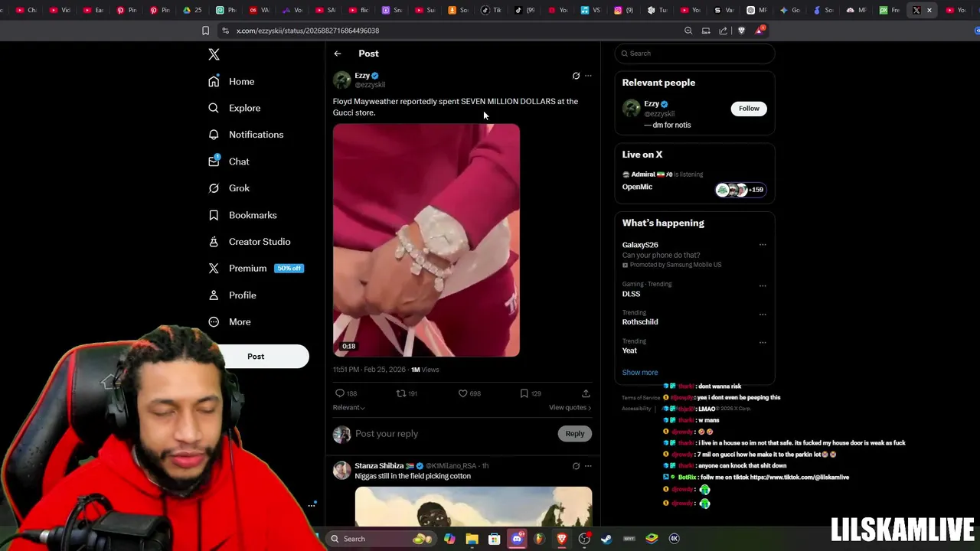This screenshot has width=980, height=551.
Task: Click the Post your reply field
Action: [452, 434]
